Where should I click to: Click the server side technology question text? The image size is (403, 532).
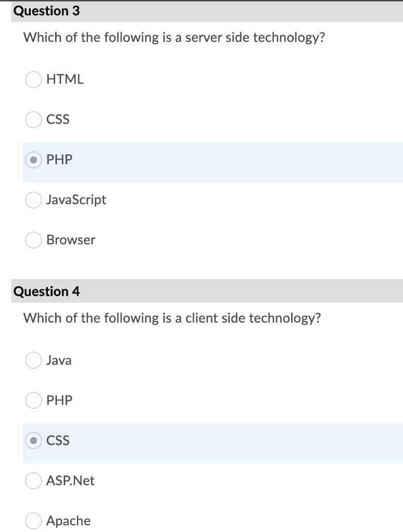point(174,37)
